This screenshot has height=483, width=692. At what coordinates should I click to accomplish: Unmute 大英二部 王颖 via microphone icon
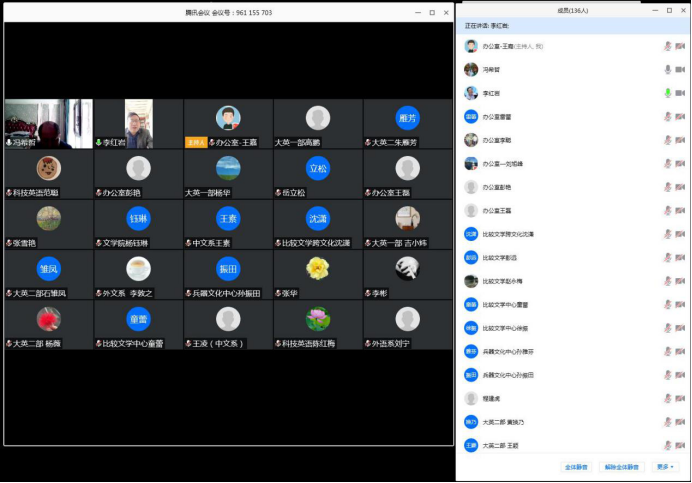(x=667, y=445)
